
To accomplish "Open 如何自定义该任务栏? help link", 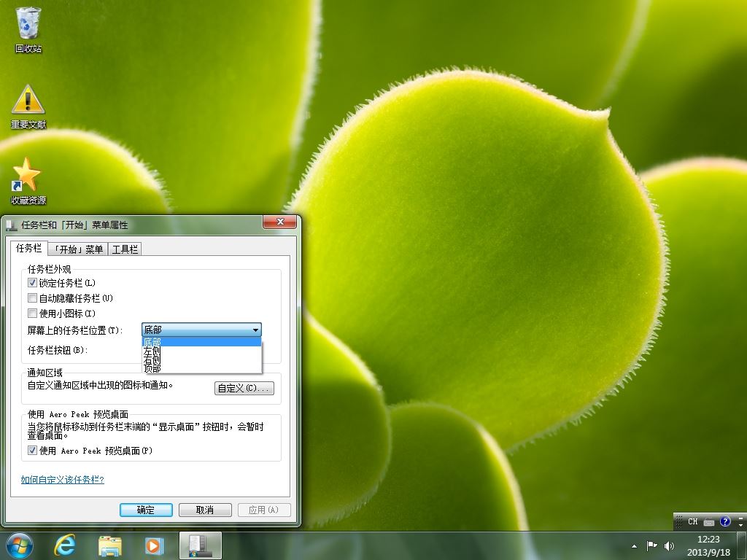I will [x=63, y=480].
